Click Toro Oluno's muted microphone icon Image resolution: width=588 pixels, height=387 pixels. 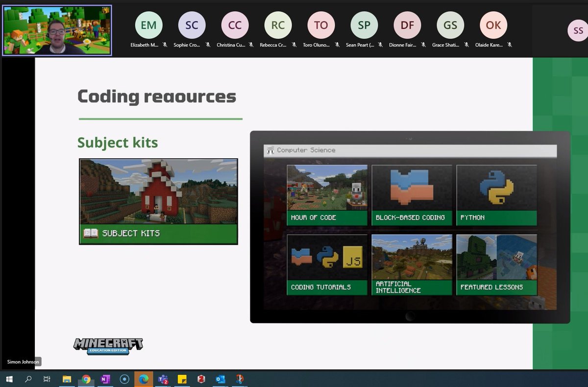(337, 45)
